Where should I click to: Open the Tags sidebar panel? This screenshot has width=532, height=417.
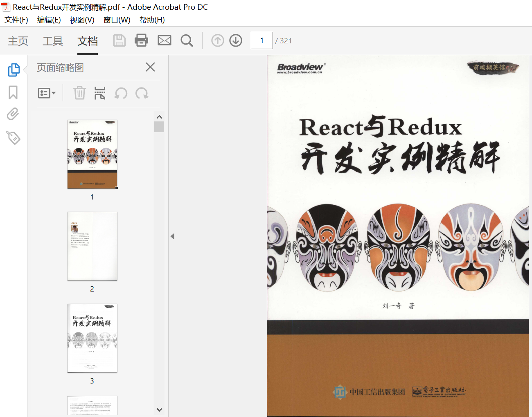tap(13, 137)
